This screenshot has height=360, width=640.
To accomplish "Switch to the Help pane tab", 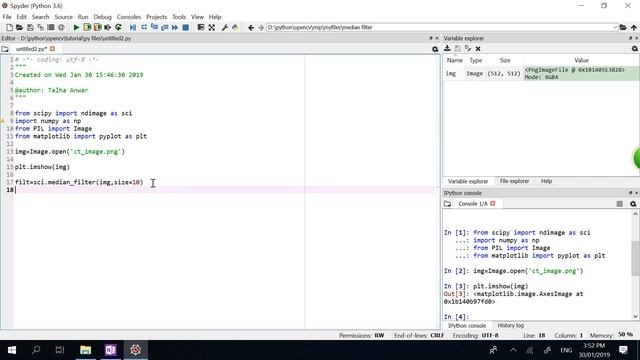I will (546, 181).
